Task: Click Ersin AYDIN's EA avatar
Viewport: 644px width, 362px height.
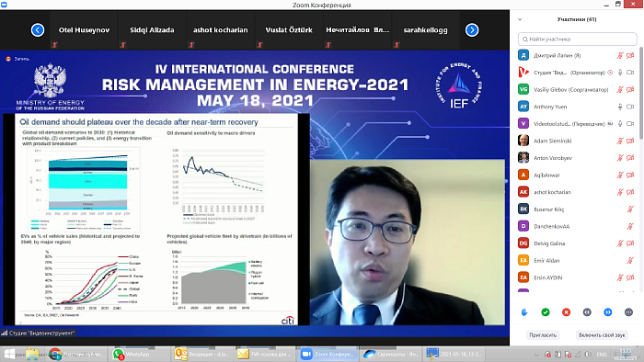Action: [523, 277]
